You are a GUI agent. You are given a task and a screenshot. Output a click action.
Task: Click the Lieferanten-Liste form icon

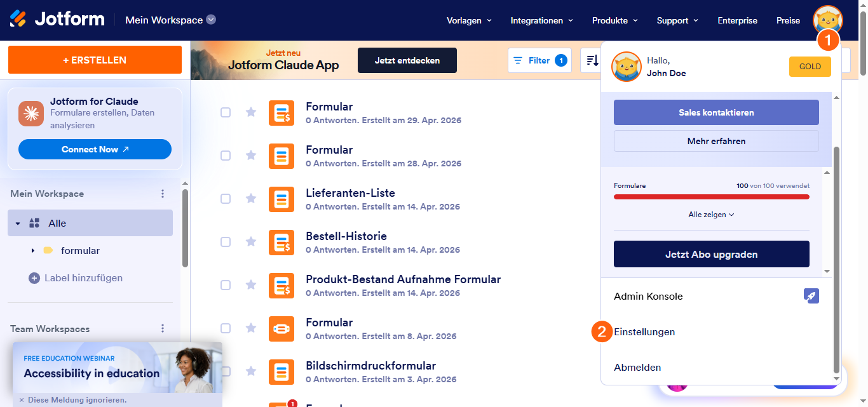pos(281,199)
